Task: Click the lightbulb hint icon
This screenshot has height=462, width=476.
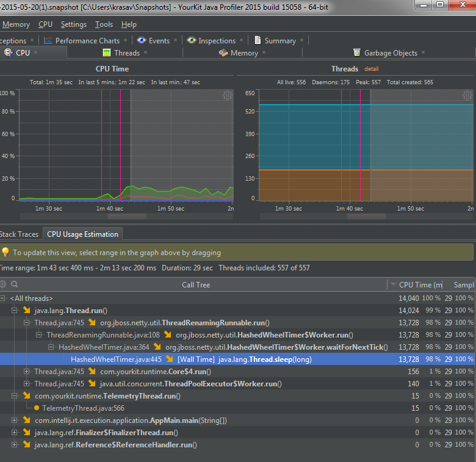Action: tap(5, 252)
